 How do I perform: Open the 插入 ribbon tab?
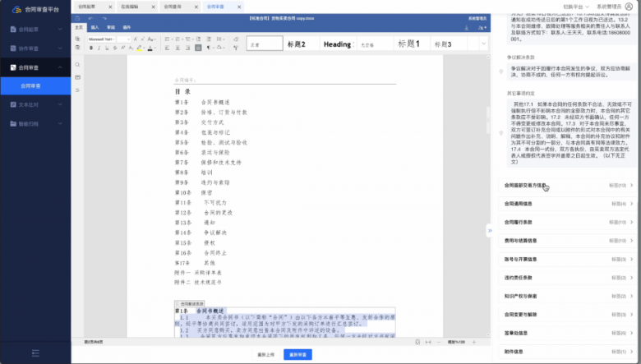click(x=95, y=27)
